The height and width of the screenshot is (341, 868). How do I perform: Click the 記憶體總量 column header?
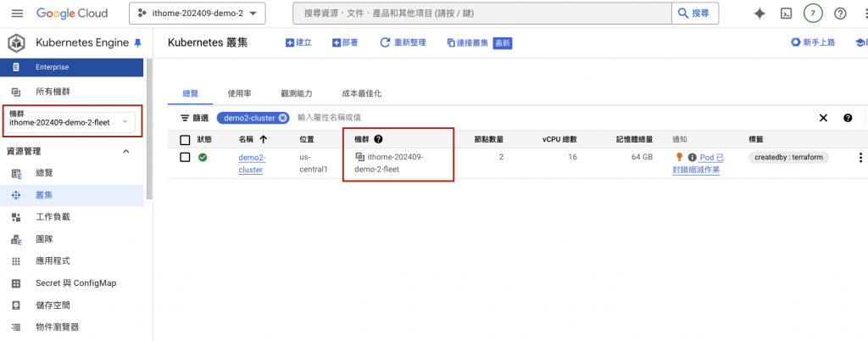click(x=634, y=140)
